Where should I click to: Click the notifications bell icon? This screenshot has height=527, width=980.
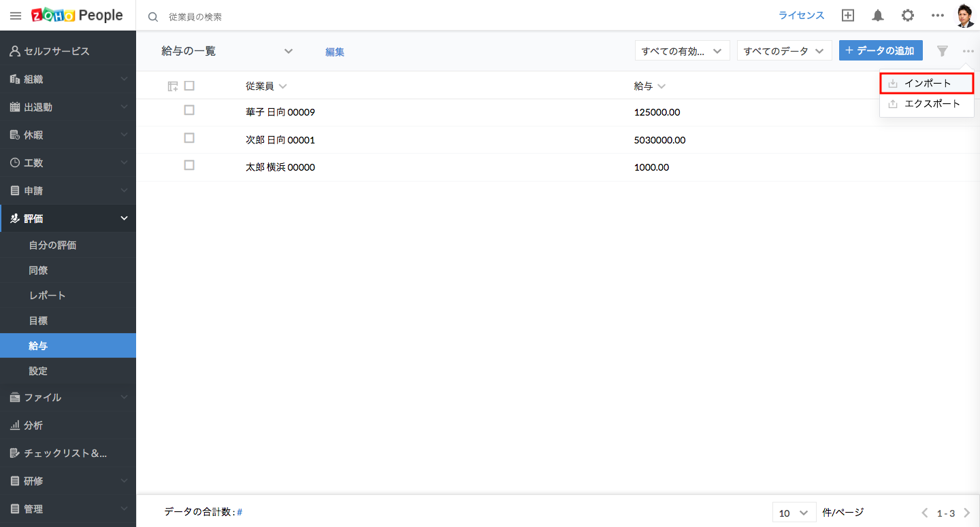[x=878, y=16]
